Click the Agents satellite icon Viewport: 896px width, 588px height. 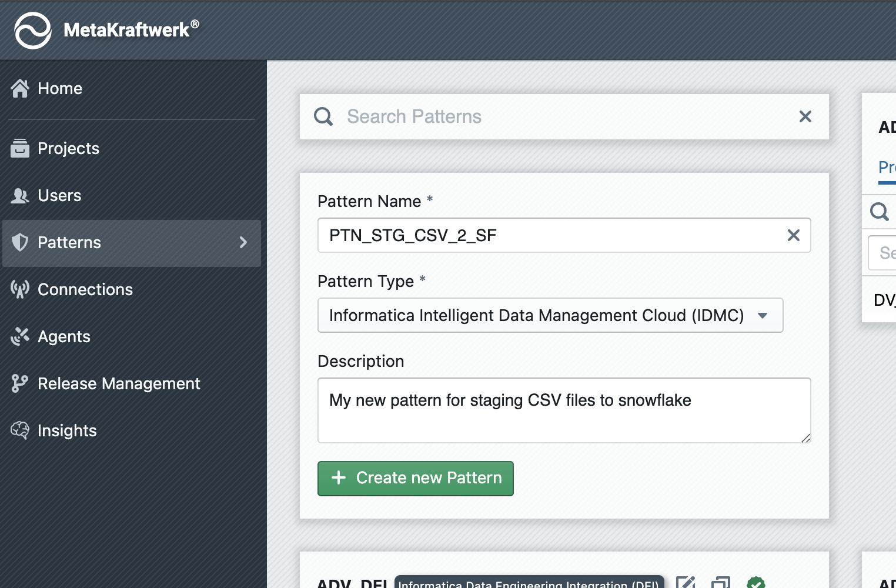20,336
